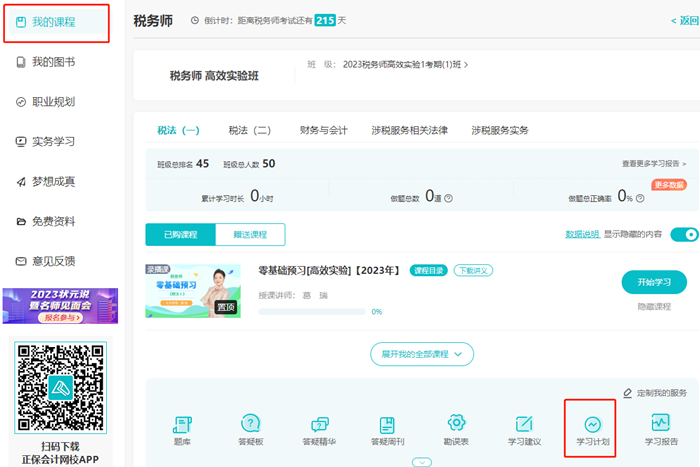Select the 已购课程 tab
The width and height of the screenshot is (700, 467).
180,234
